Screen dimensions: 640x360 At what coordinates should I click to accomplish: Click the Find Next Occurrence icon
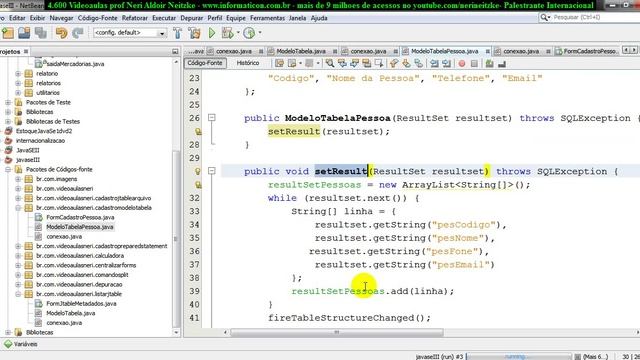click(354, 64)
